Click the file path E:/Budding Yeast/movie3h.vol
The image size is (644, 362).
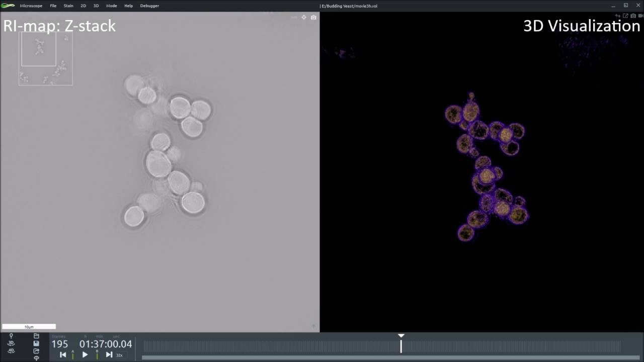[x=349, y=6]
